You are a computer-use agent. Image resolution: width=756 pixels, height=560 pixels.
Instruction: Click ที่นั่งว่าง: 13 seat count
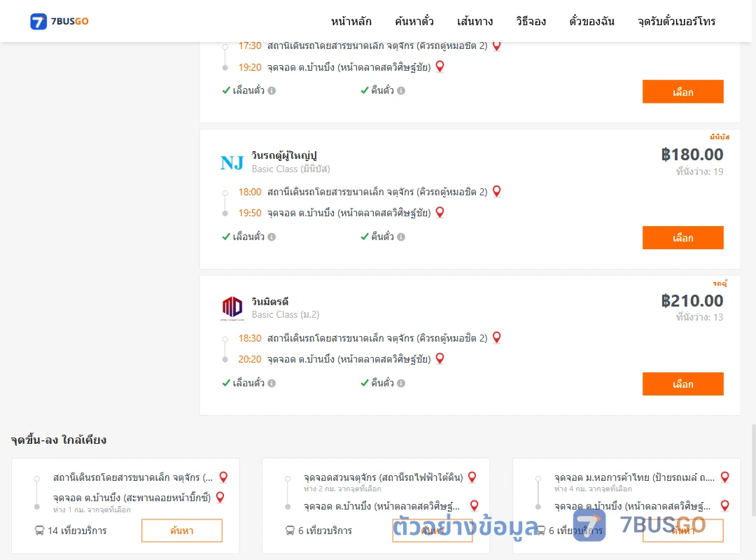(x=699, y=317)
